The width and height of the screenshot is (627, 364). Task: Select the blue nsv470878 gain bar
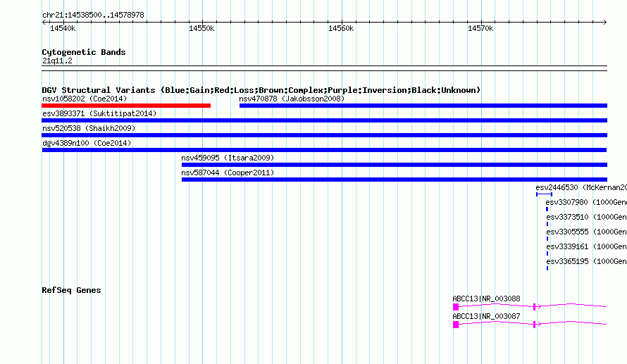click(x=423, y=106)
